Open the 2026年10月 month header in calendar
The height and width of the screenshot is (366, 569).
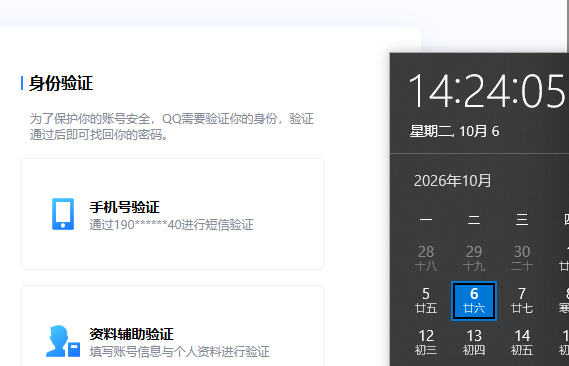453,181
